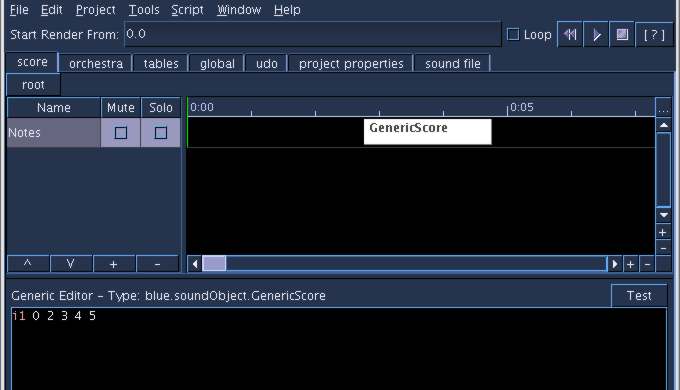Screen dimensions: 680x390
Task: Zoom out horizontally on the timeline
Action: (647, 264)
